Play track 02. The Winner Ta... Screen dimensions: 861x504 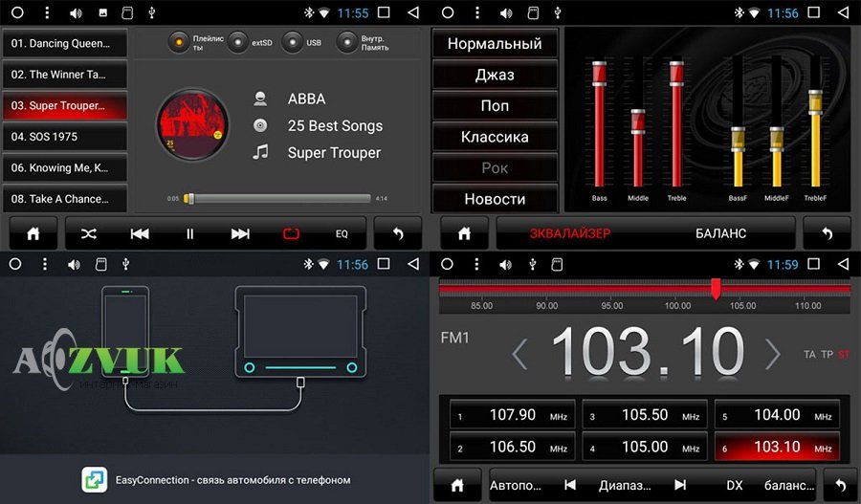(65, 75)
